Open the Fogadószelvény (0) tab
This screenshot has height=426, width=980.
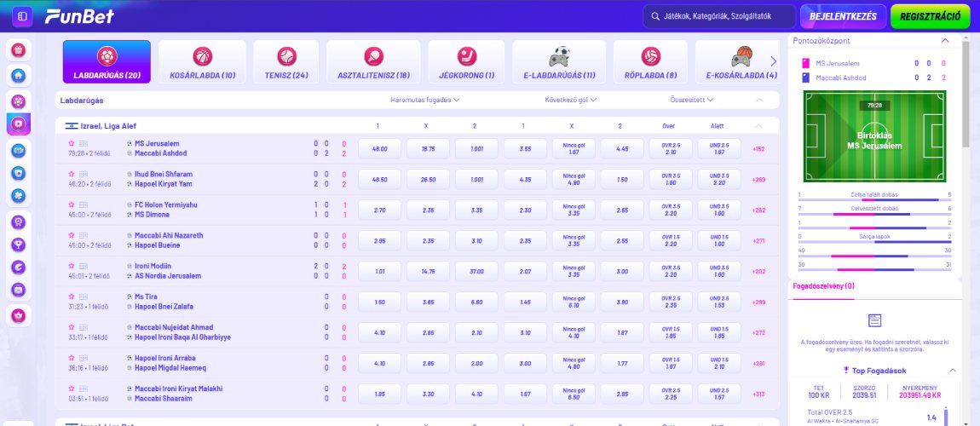click(x=823, y=286)
